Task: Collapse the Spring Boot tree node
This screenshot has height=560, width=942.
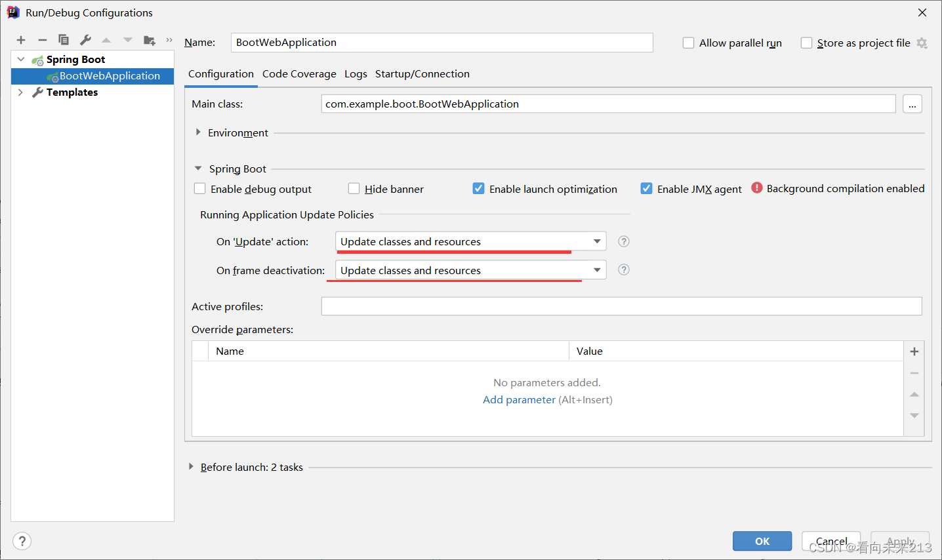Action: point(21,59)
